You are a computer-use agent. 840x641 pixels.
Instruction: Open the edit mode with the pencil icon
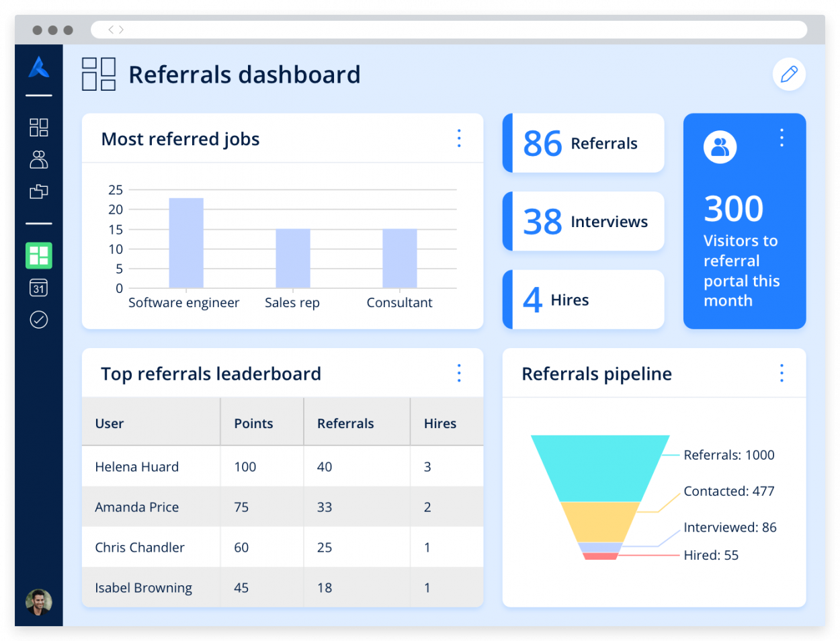[789, 74]
